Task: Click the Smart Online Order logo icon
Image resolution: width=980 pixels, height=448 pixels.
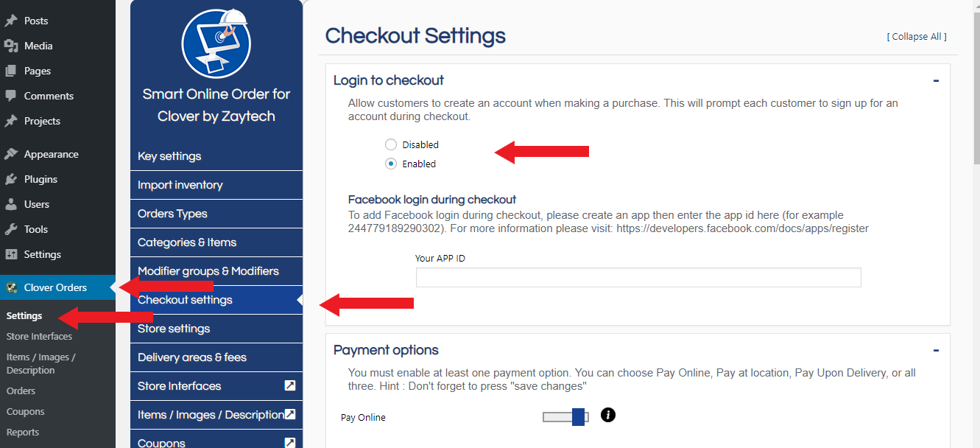Action: [x=216, y=44]
